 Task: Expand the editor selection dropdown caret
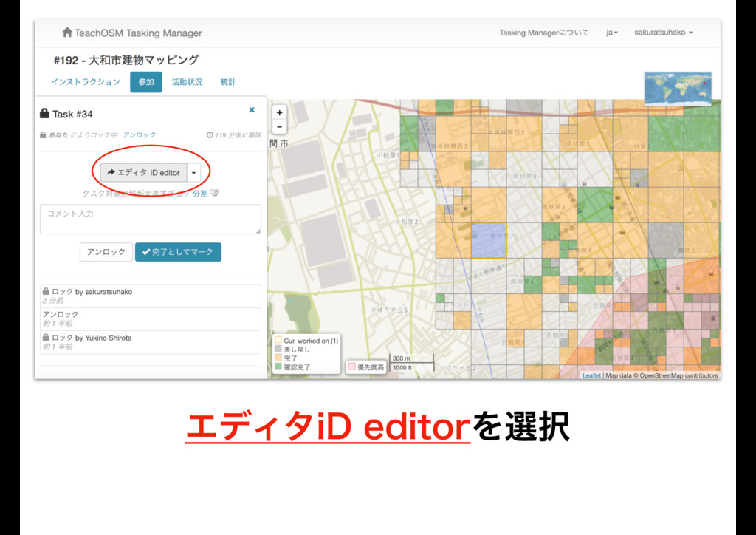coord(193,172)
